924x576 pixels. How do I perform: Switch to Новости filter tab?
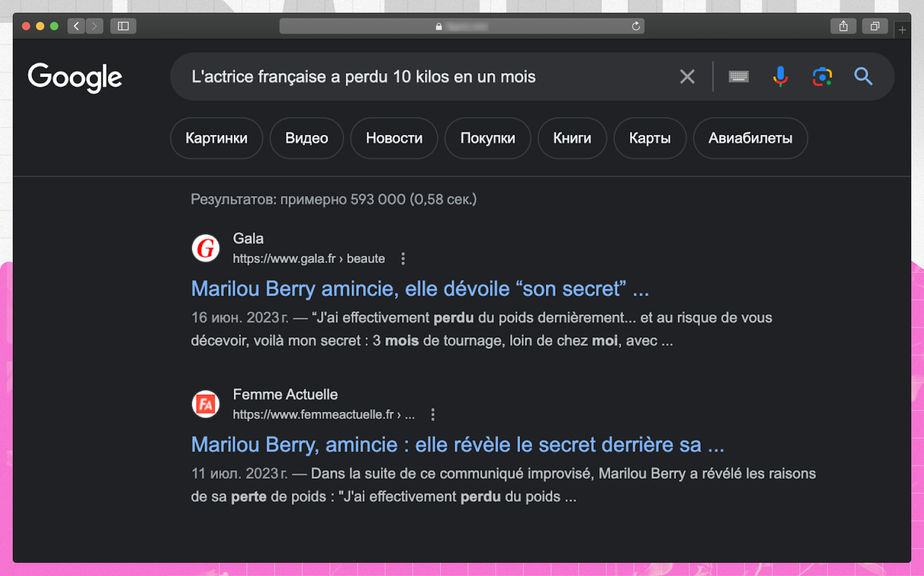coord(394,138)
